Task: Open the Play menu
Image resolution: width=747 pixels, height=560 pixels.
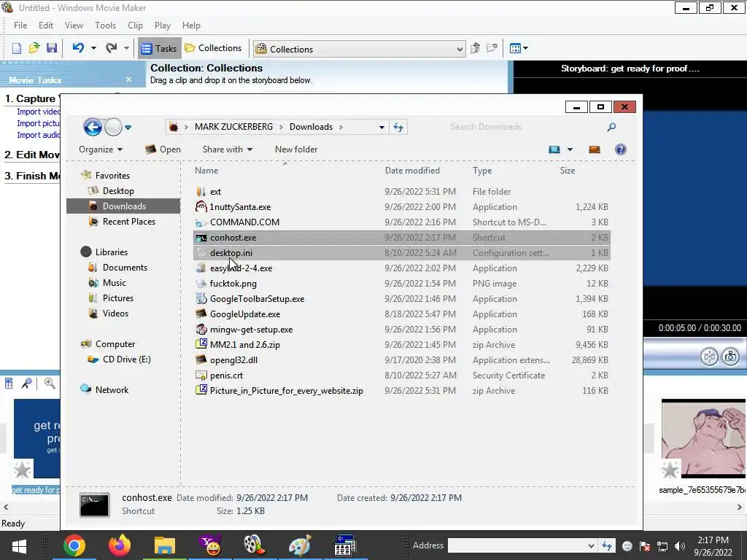Action: (163, 26)
